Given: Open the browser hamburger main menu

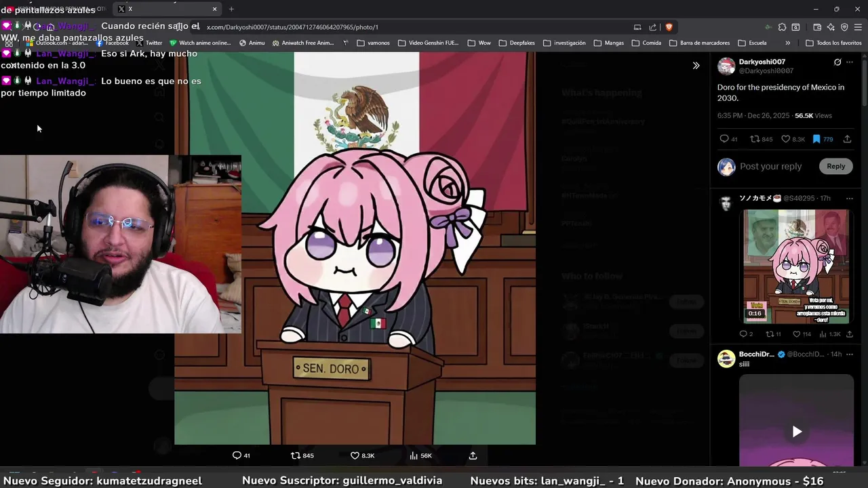Looking at the screenshot, I should coord(858,27).
